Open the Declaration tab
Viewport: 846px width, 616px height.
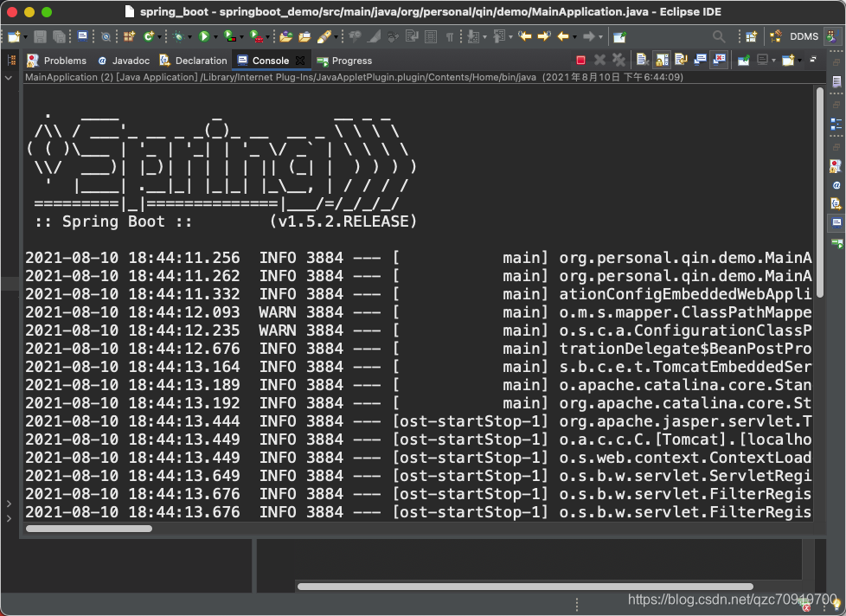pos(193,61)
